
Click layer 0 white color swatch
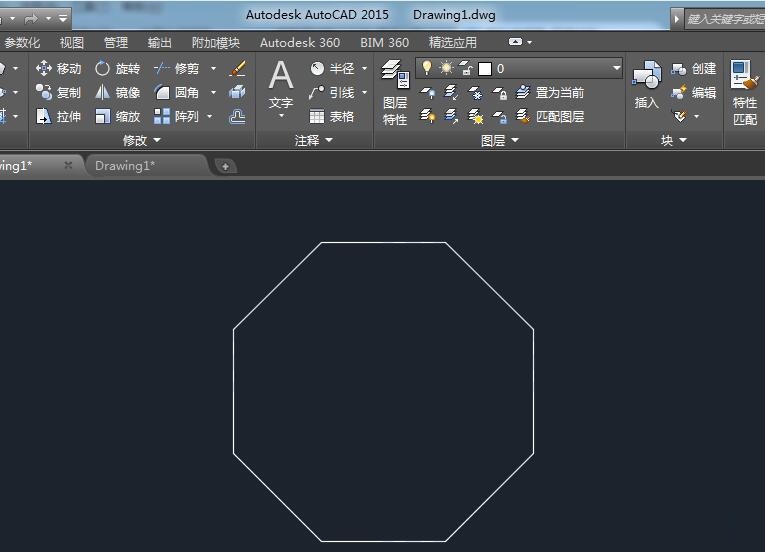click(x=485, y=69)
